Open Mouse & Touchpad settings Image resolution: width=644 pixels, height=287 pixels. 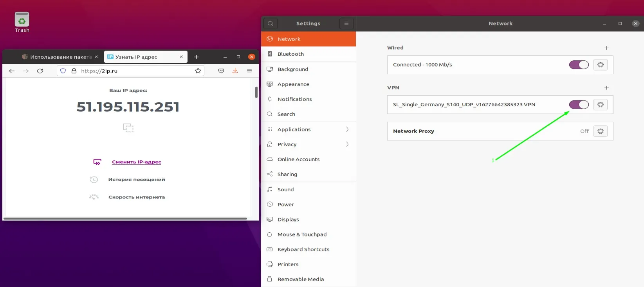308,234
